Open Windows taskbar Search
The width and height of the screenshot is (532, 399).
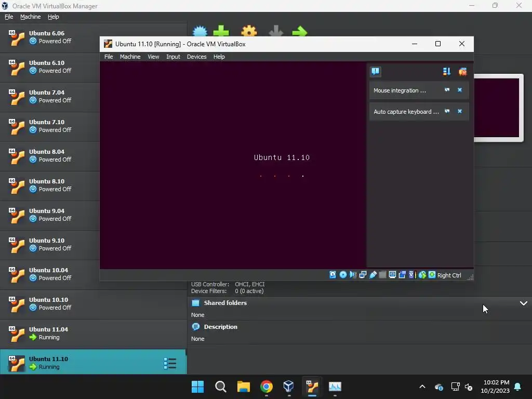point(220,387)
